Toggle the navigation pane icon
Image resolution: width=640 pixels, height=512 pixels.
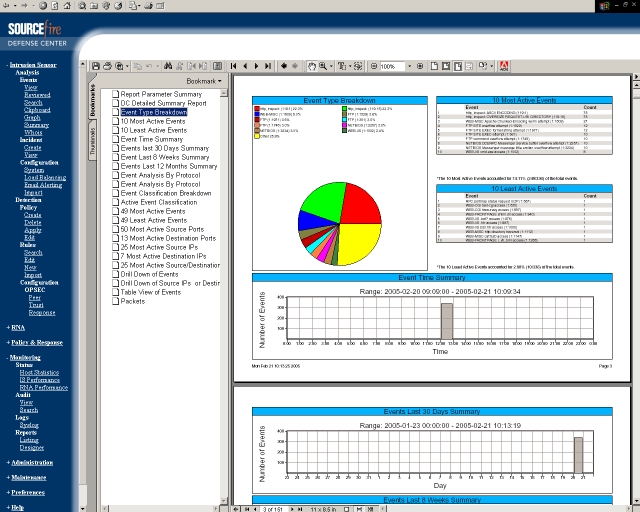coord(218,66)
